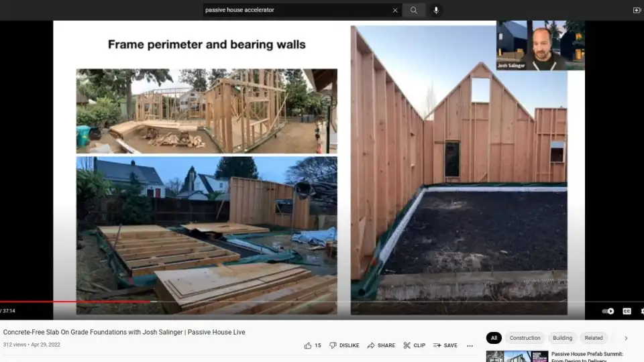The width and height of the screenshot is (644, 362).
Task: Like the video with thumbs up
Action: coord(312,345)
